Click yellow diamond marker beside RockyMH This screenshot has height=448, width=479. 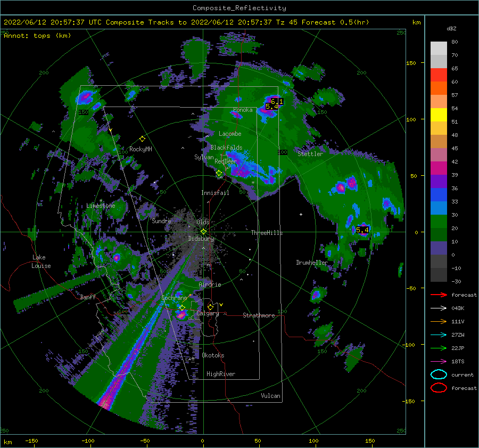point(142,139)
